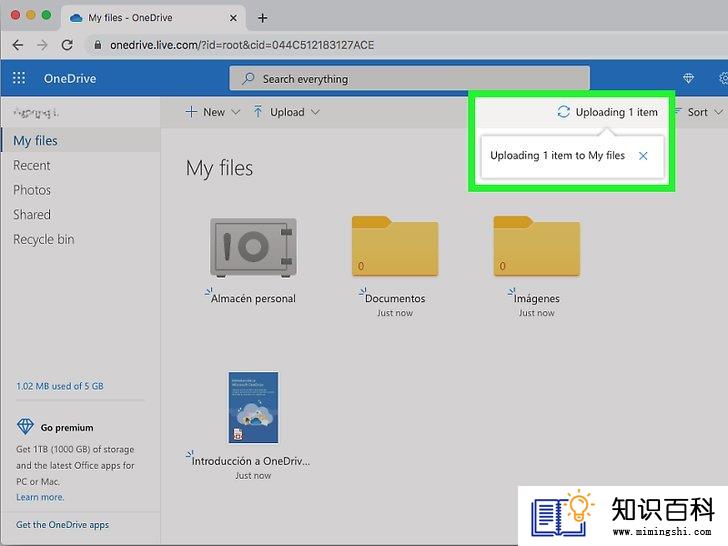This screenshot has height=546, width=728.
Task: Click the Introducción a OneDriv... file name
Action: click(x=251, y=461)
